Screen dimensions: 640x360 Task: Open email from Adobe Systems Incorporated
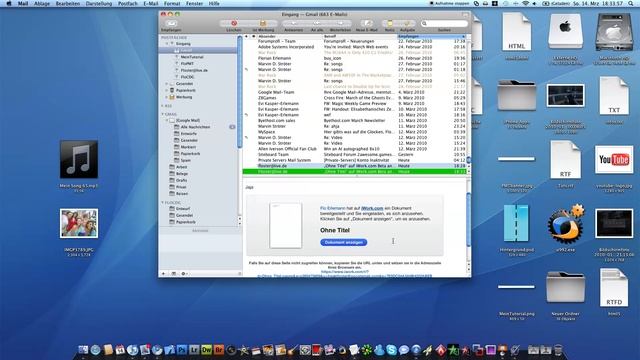(354, 47)
